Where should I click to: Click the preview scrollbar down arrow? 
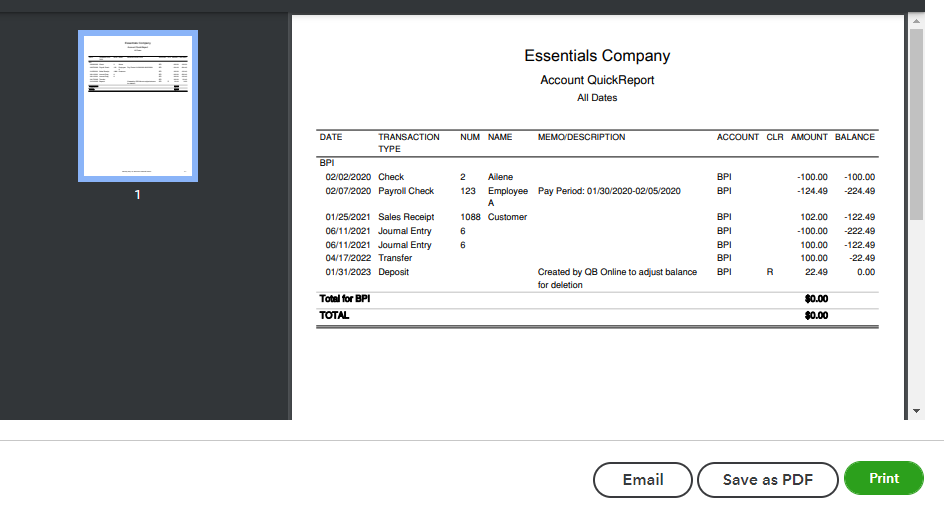click(x=916, y=411)
